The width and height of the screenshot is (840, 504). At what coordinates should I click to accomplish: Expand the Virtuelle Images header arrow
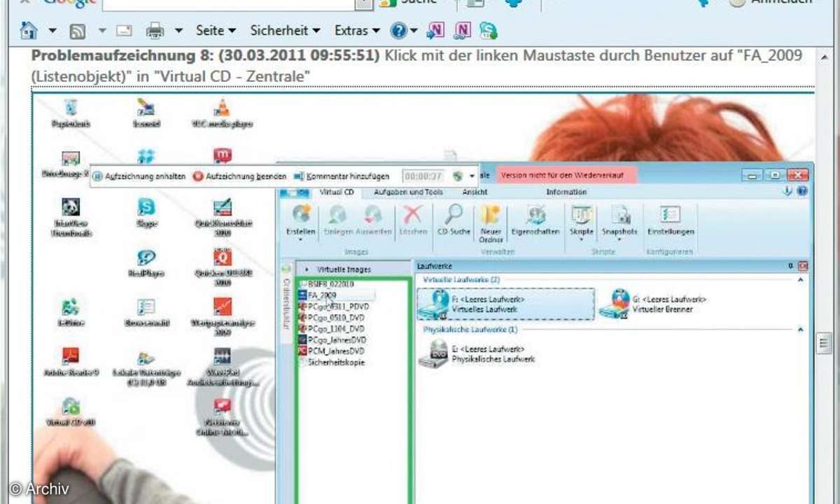point(307,269)
